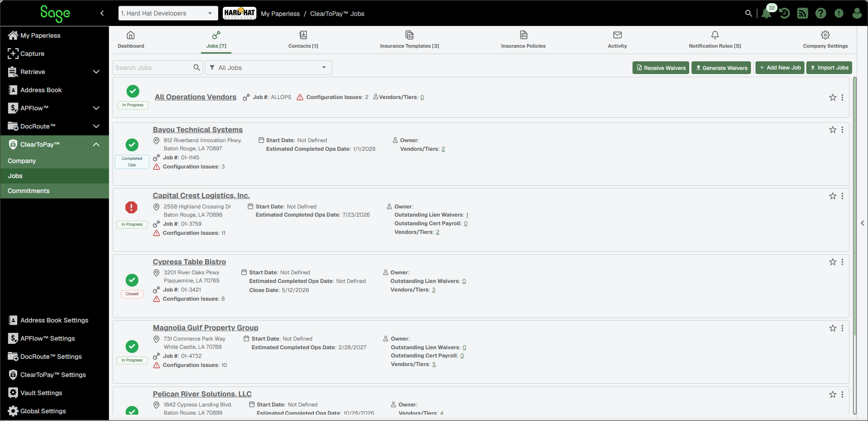The width and height of the screenshot is (868, 421).
Task: Star the Pelican River Solutions job
Action: [833, 395]
